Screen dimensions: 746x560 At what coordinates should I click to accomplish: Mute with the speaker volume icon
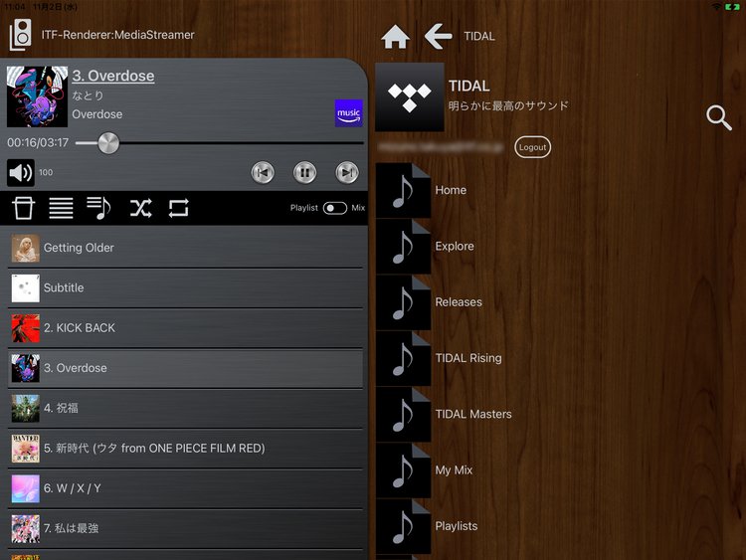tap(21, 172)
